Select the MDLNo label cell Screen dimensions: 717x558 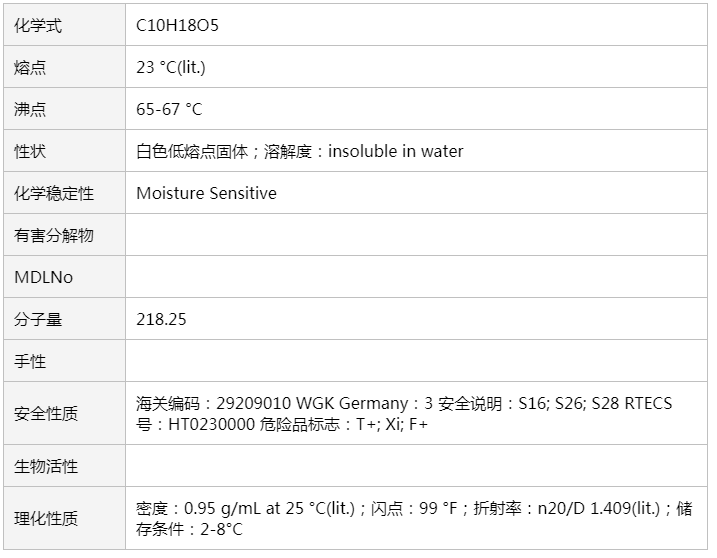tap(43, 277)
